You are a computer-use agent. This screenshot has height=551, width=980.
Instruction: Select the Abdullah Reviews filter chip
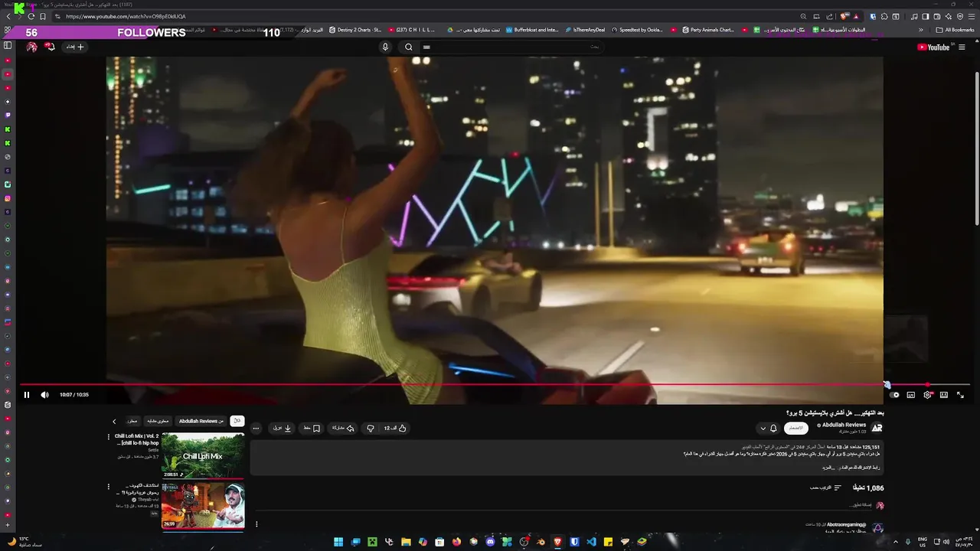point(201,421)
